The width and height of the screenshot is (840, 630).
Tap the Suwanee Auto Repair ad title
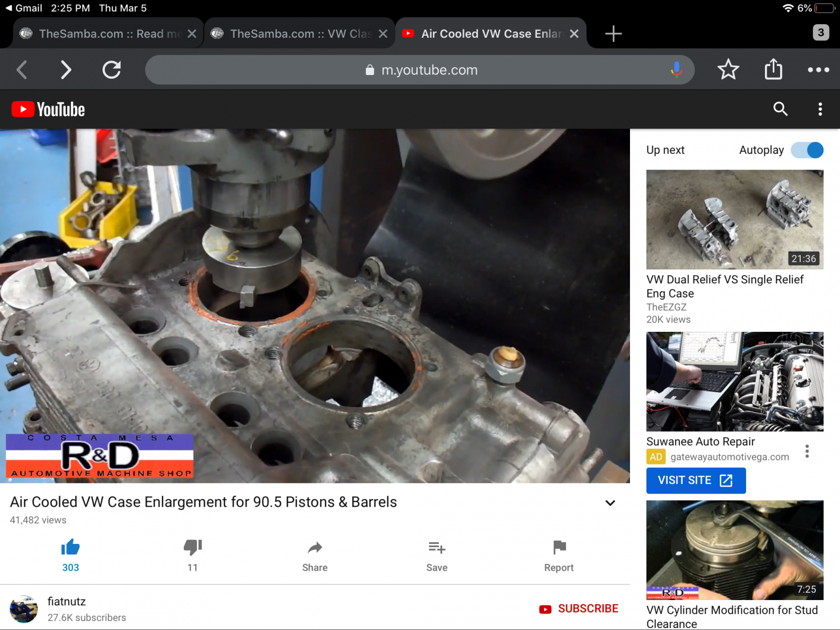(x=700, y=442)
